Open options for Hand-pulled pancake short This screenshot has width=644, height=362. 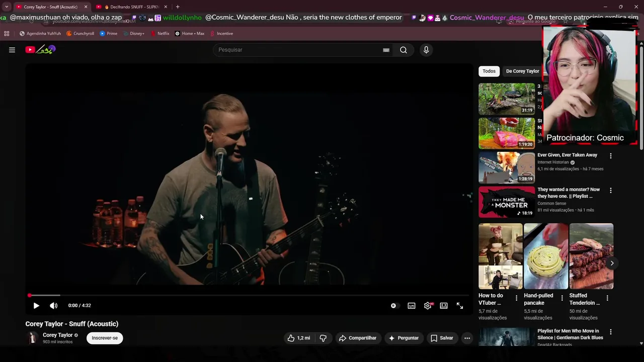point(562,298)
